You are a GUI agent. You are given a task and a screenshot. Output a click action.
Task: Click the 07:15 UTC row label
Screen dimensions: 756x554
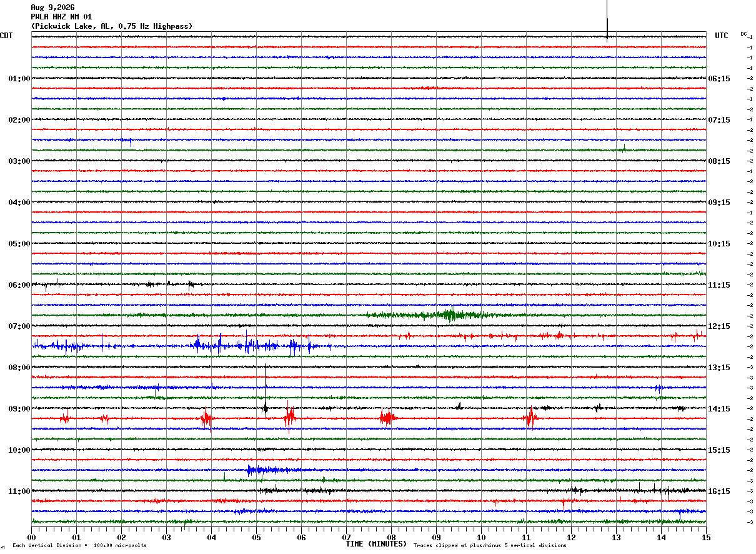click(x=719, y=120)
